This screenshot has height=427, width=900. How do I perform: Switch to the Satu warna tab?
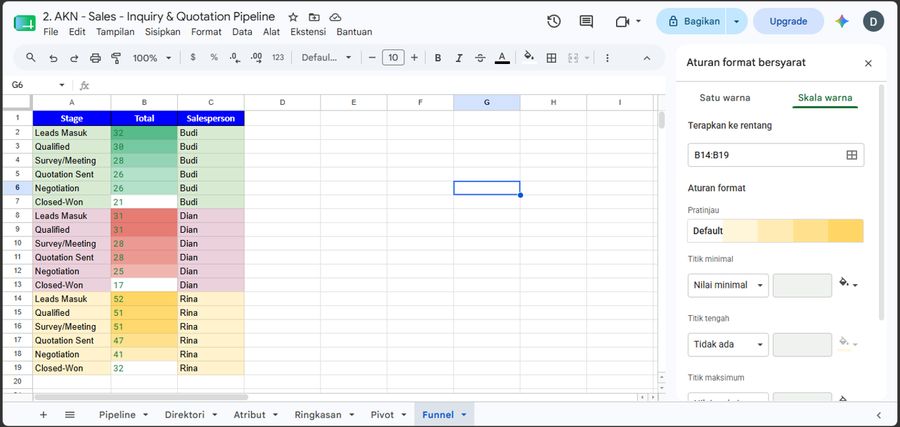click(x=724, y=98)
